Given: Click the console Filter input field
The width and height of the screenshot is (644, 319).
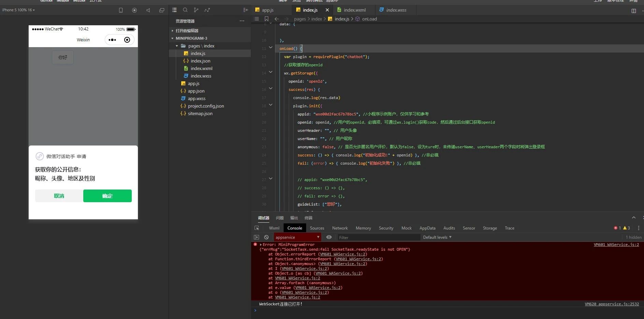Looking at the screenshot, I should pyautogui.click(x=378, y=237).
